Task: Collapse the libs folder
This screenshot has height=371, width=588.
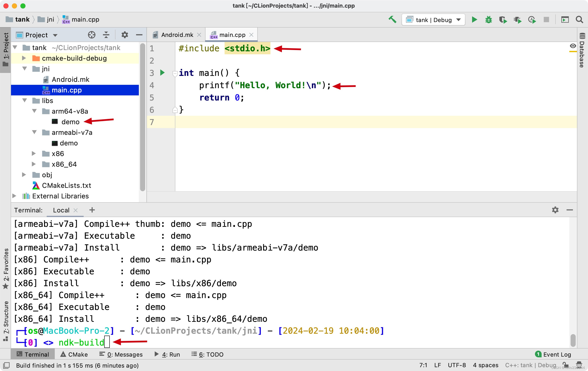Action: [x=24, y=100]
